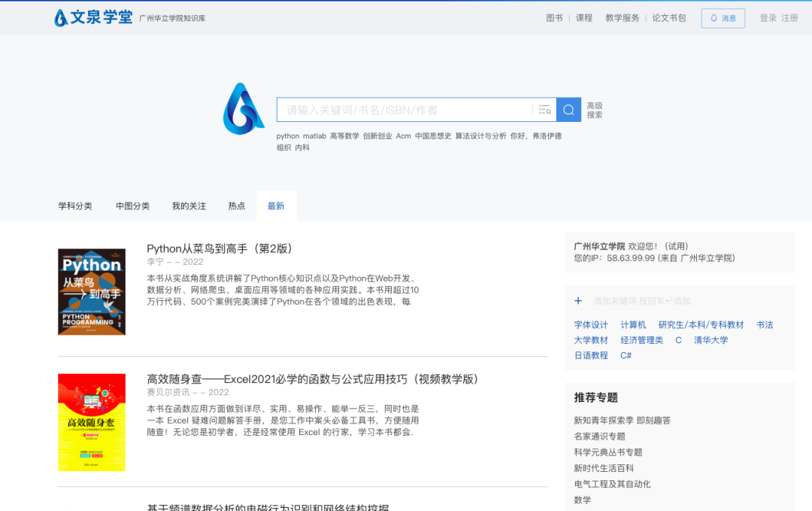Click the 文泉学堂 logo in header
Image resolution: width=812 pixels, height=511 pixels.
(x=94, y=17)
